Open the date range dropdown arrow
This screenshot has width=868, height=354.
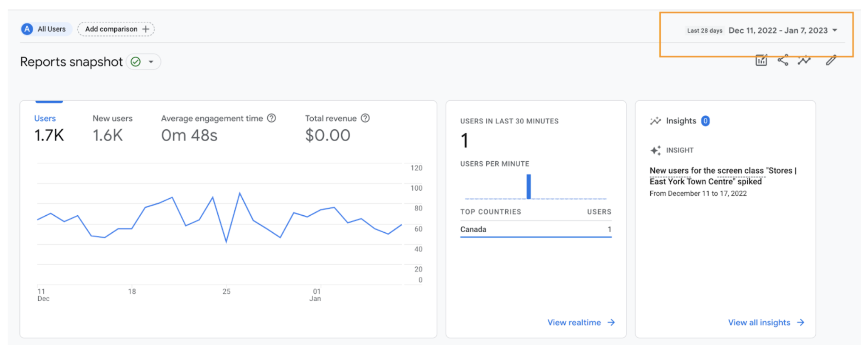(835, 30)
